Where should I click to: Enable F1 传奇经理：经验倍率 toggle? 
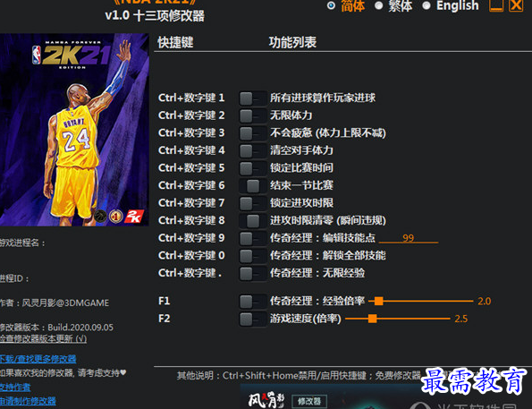(253, 302)
